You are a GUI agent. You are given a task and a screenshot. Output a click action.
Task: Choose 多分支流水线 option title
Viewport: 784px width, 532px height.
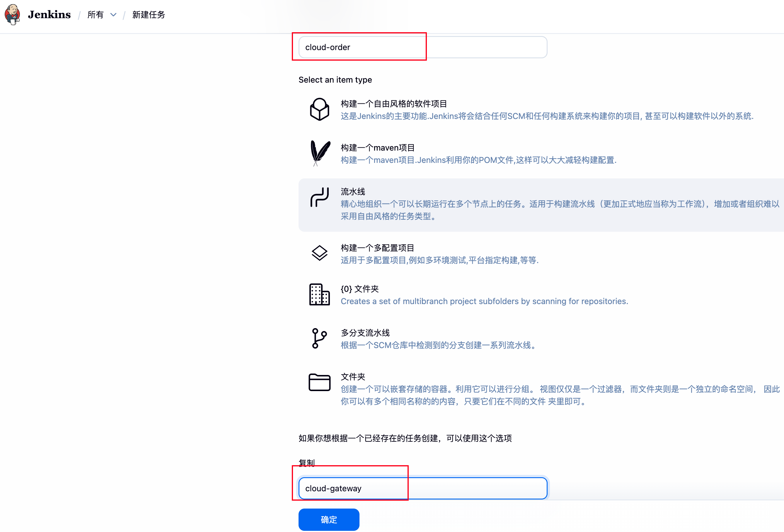coord(365,332)
